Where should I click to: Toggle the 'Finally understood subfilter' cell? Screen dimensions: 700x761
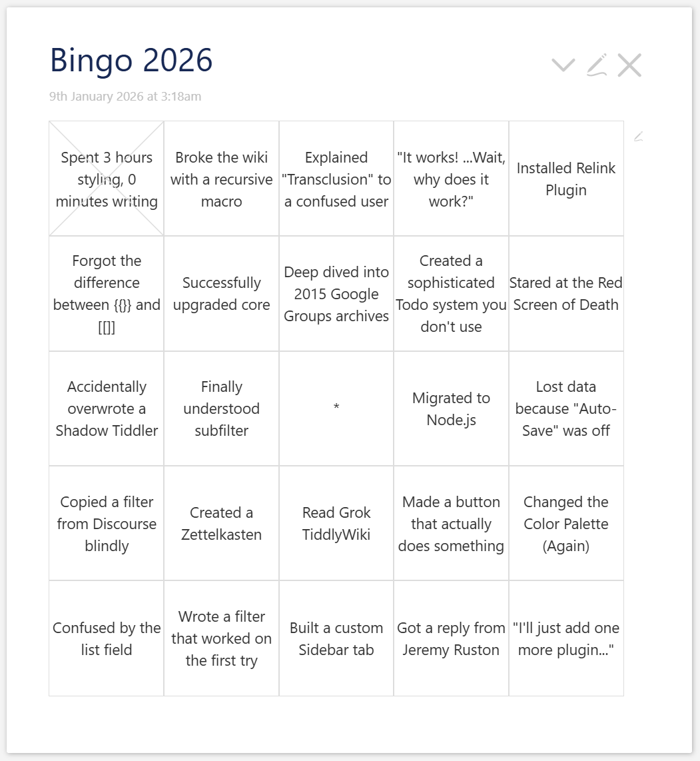point(221,408)
